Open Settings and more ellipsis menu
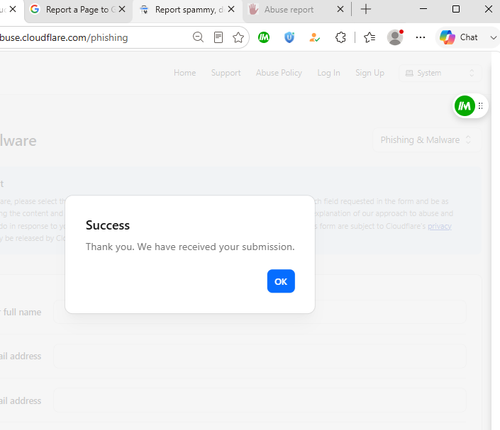 point(420,37)
